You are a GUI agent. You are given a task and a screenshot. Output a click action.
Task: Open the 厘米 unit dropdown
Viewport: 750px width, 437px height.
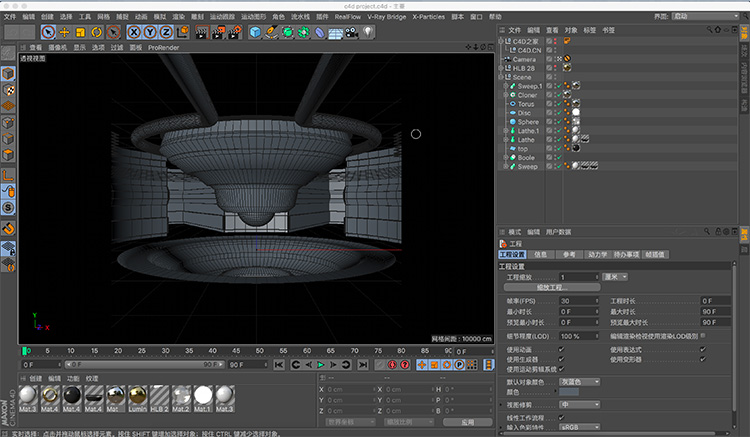[615, 277]
